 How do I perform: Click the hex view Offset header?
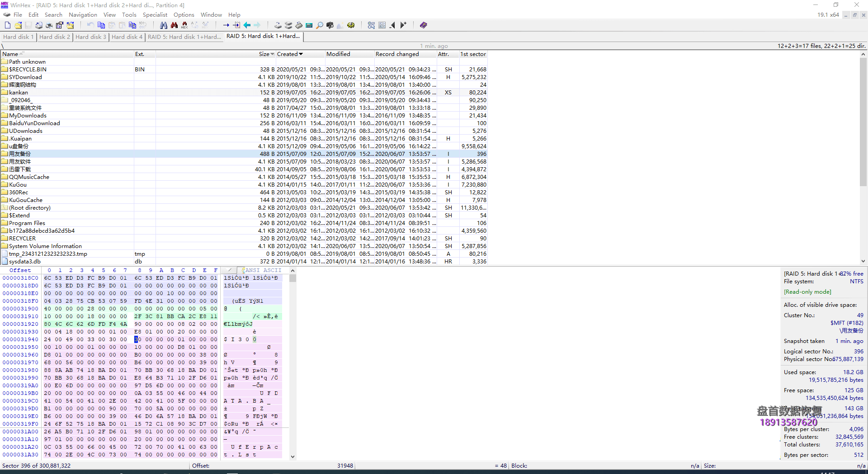[x=20, y=271]
